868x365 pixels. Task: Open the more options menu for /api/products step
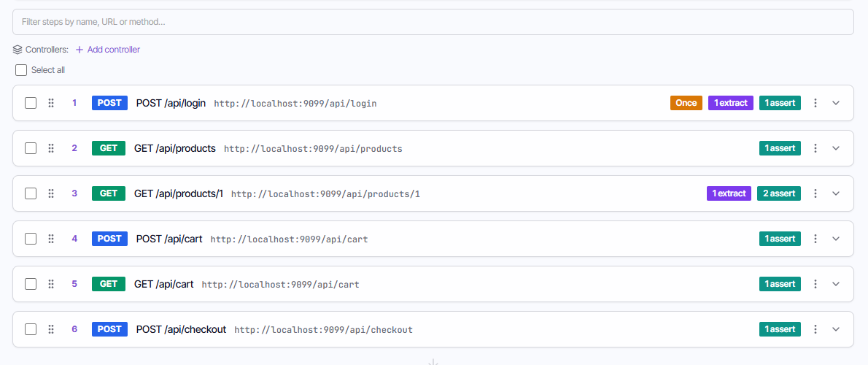(815, 148)
